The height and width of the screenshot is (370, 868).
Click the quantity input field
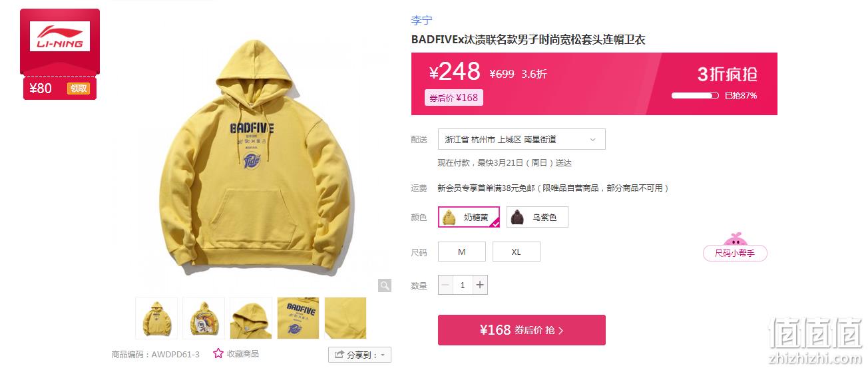click(x=463, y=285)
